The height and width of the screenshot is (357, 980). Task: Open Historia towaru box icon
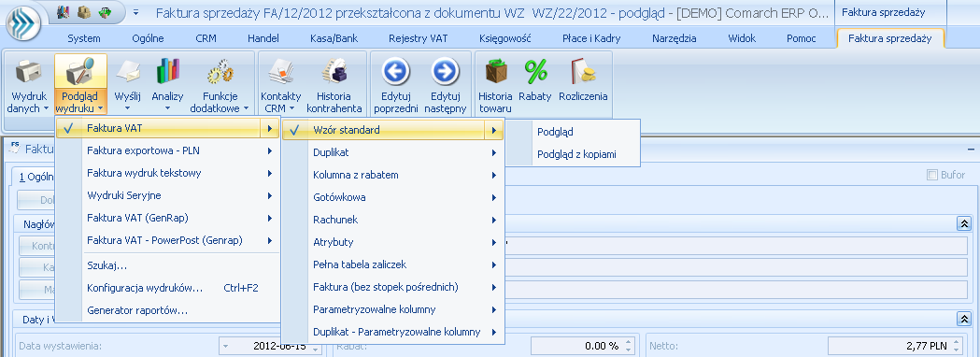(x=495, y=72)
